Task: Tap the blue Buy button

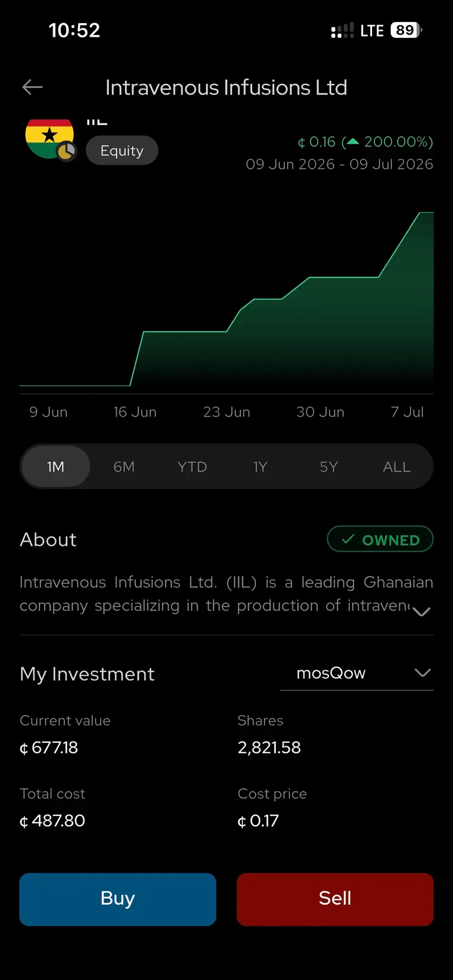Action: [x=118, y=899]
